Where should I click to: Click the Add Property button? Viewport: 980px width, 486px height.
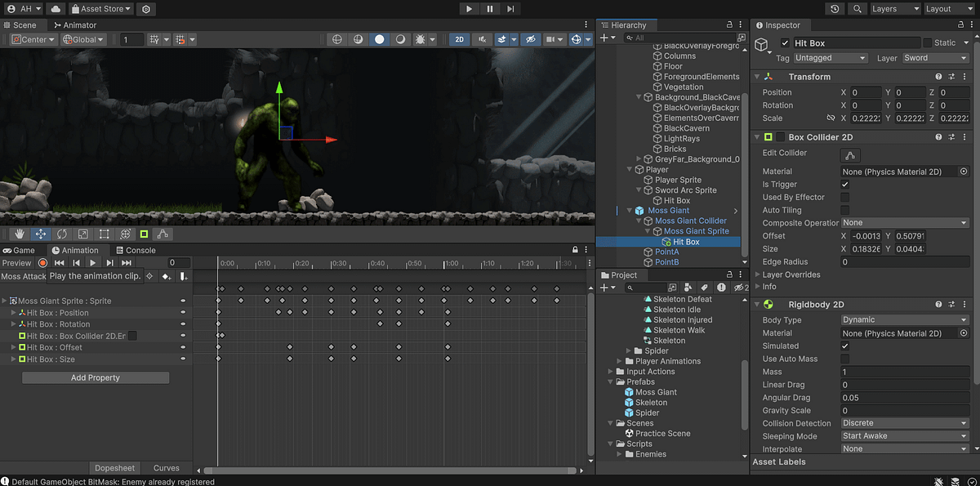pos(95,377)
